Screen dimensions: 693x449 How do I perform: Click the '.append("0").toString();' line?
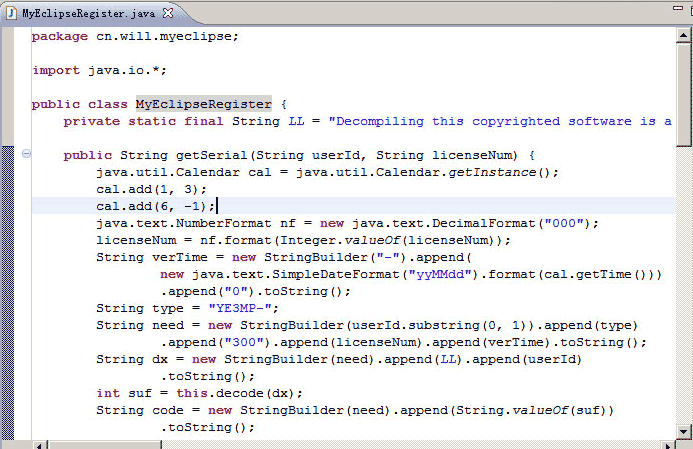[255, 291]
